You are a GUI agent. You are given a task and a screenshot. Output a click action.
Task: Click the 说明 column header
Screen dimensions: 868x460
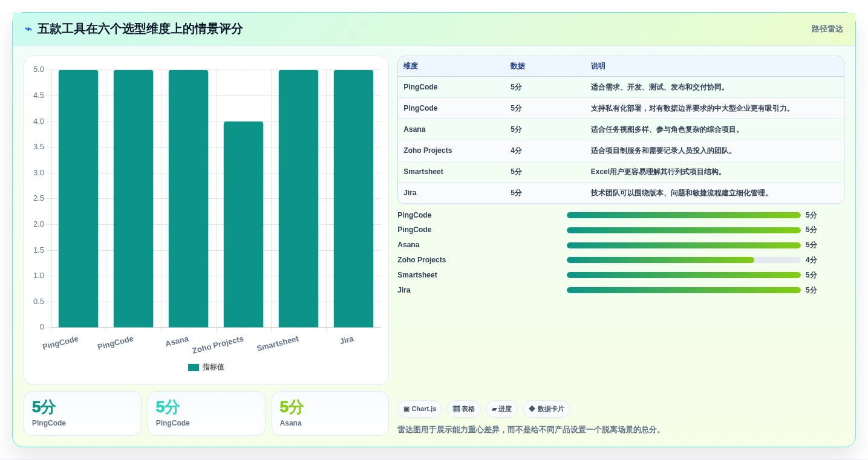pos(598,66)
